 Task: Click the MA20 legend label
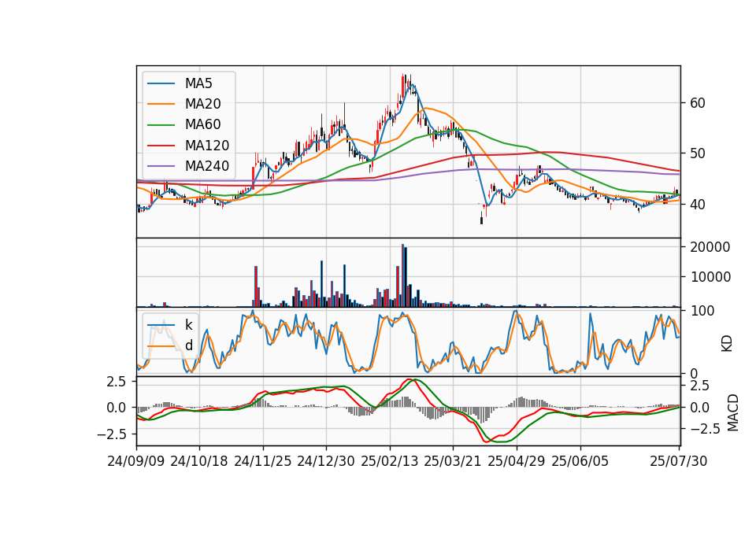tap(202, 104)
